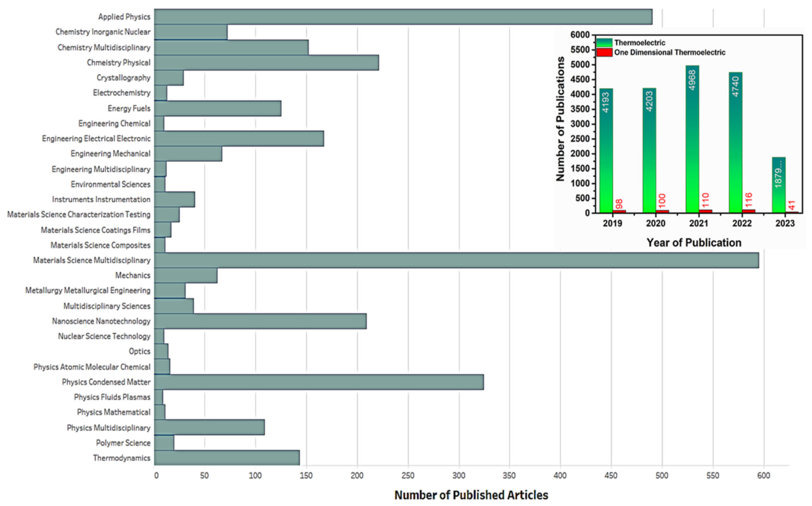Select the 2021 green bar labeled 4968

(692, 139)
